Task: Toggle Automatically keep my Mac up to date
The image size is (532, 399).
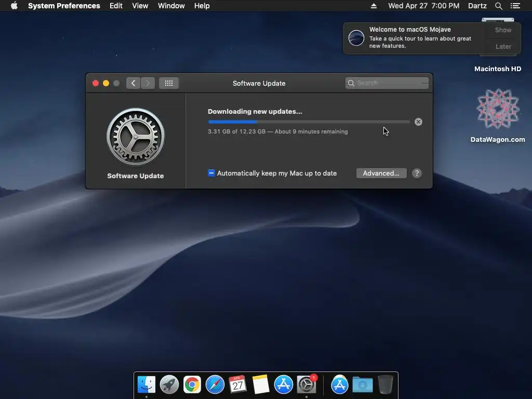Action: (211, 174)
